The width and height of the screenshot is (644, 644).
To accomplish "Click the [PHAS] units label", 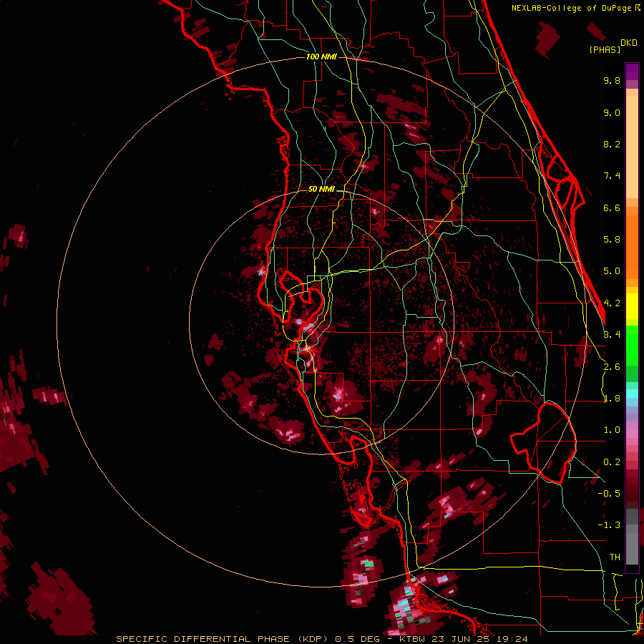I will (605, 49).
